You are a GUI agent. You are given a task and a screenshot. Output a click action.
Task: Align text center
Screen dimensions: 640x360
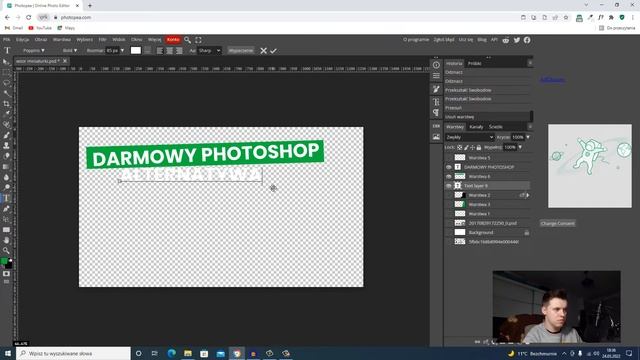tap(169, 51)
